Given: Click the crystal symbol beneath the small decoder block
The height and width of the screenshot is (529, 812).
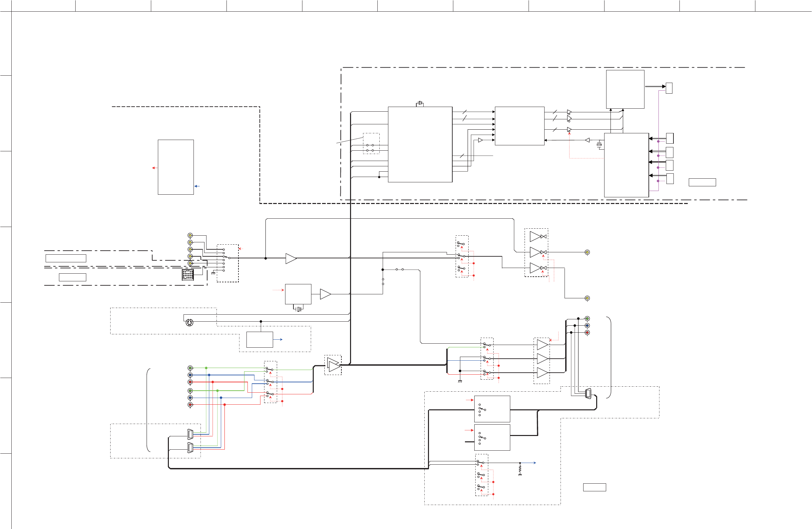Looking at the screenshot, I should [298, 308].
